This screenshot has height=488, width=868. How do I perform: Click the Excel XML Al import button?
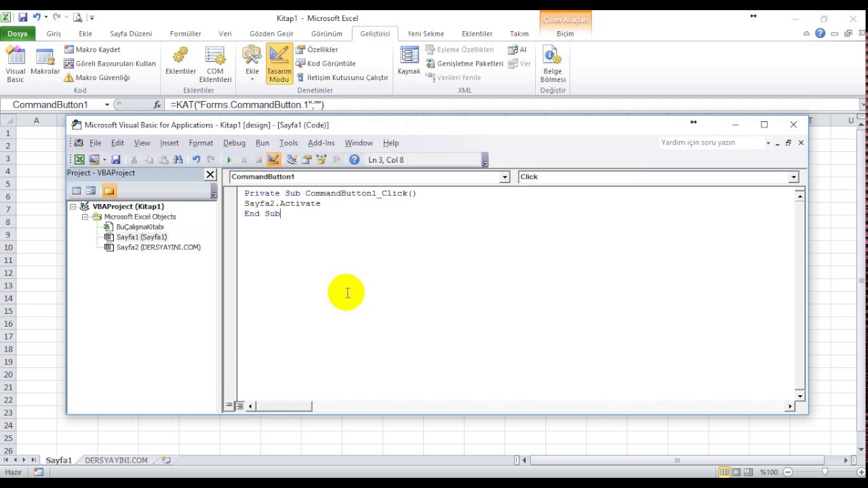point(517,49)
